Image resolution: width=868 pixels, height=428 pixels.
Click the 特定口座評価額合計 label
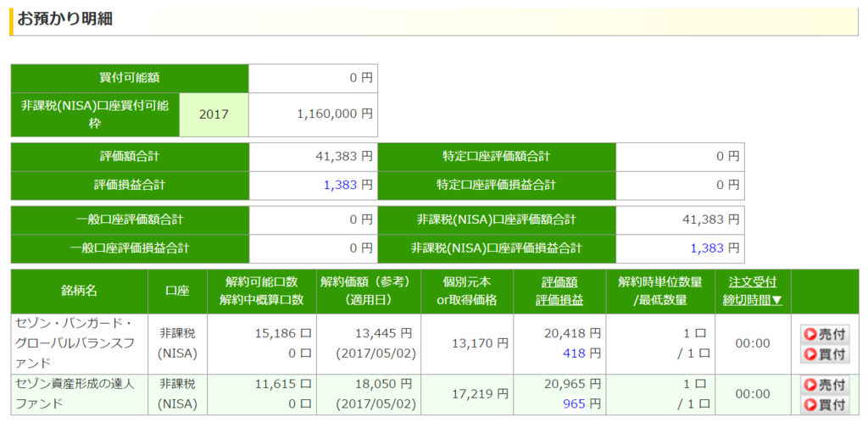(x=496, y=157)
